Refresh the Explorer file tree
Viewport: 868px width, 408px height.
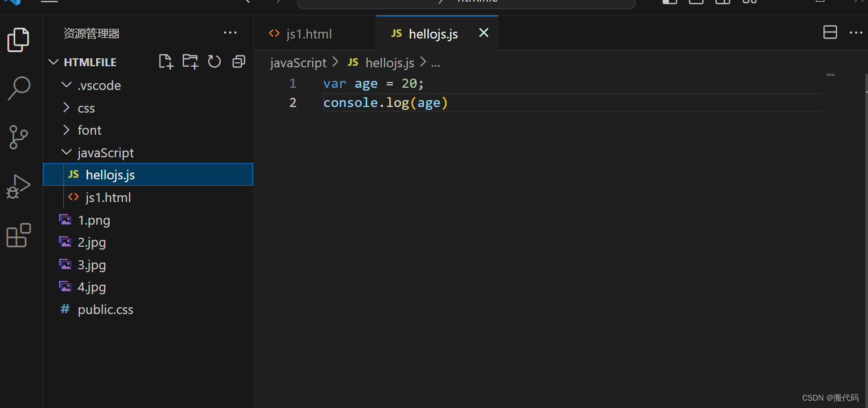pos(214,62)
